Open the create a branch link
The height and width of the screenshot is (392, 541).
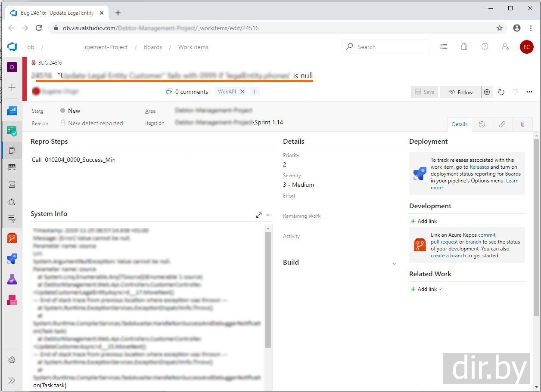(448, 256)
